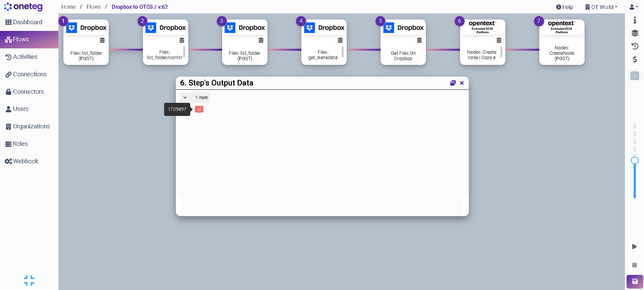The height and width of the screenshot is (290, 644).
Task: Pop out the Step's Output Data window
Action: pyautogui.click(x=453, y=83)
